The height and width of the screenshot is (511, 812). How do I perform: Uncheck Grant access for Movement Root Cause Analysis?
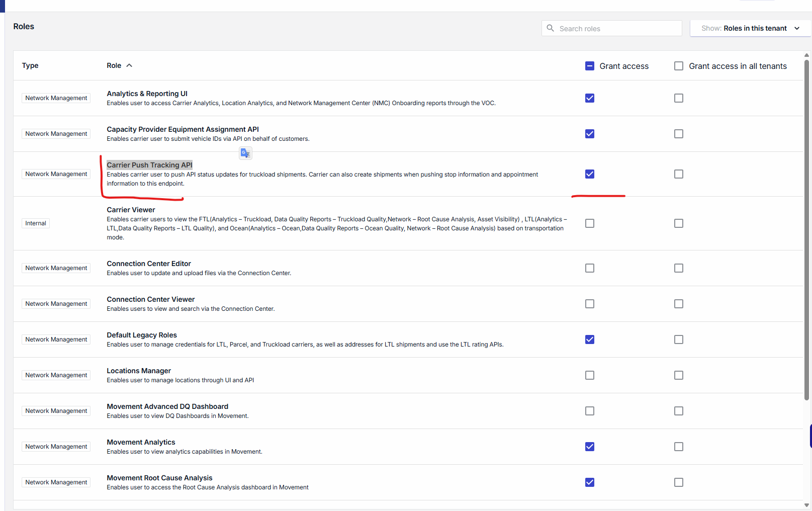pyautogui.click(x=590, y=482)
